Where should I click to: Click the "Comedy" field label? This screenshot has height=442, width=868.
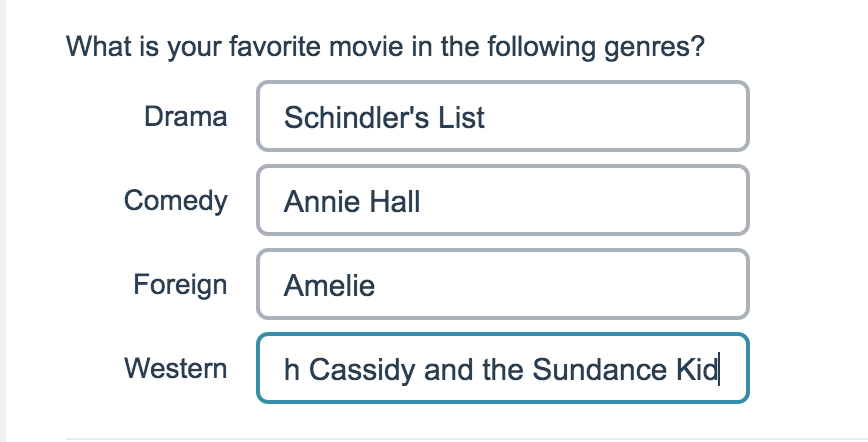(x=175, y=201)
